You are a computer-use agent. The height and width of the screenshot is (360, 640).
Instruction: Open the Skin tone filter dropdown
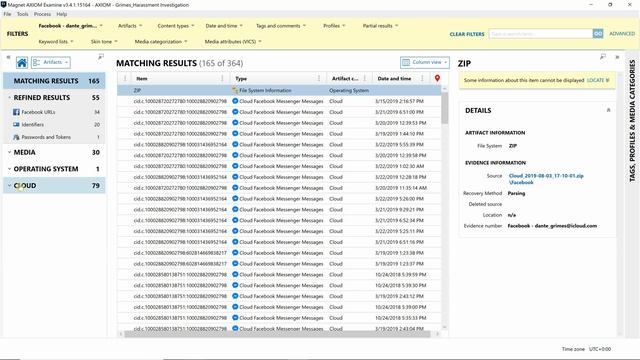[x=104, y=42]
